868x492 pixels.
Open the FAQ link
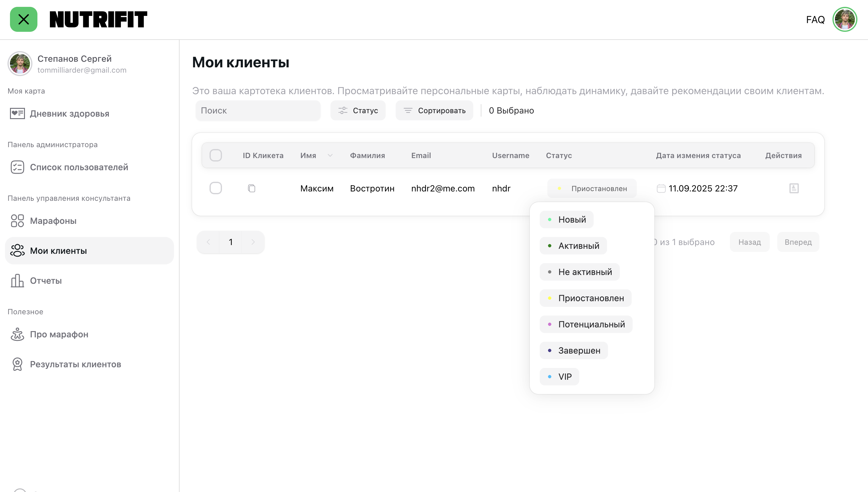tap(815, 20)
